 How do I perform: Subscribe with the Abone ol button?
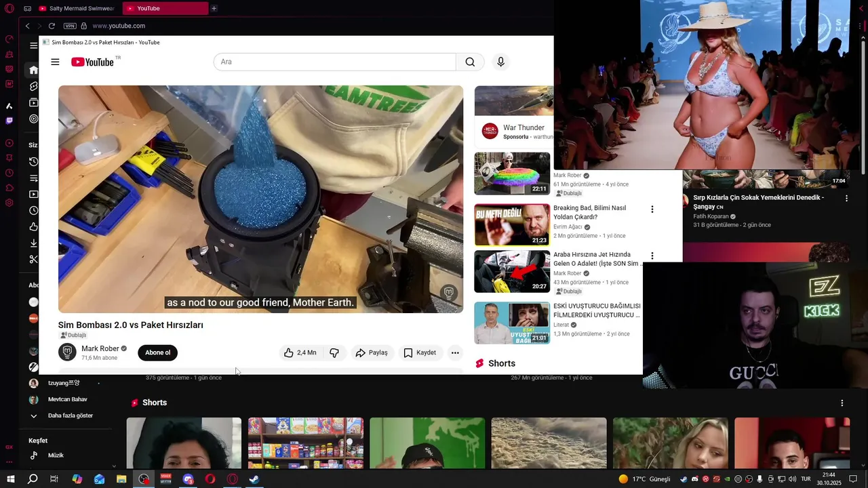tap(157, 352)
